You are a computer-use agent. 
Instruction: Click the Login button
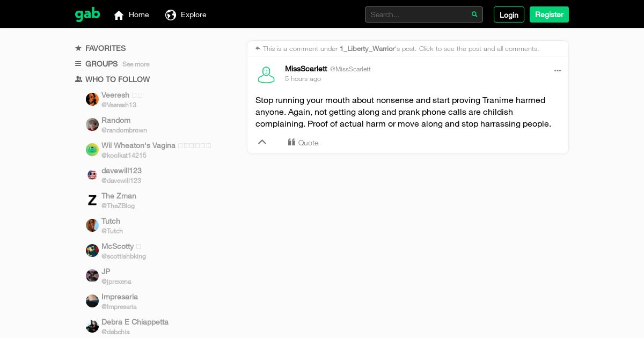pos(509,14)
